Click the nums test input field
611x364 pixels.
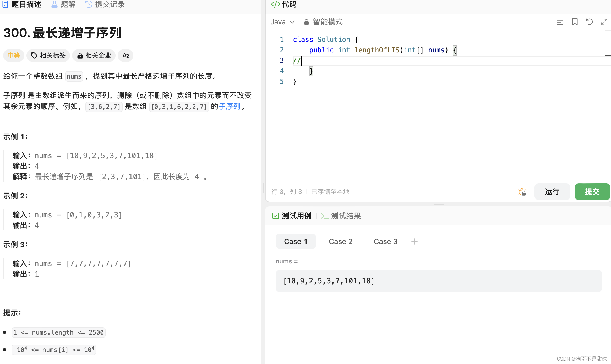(x=439, y=281)
